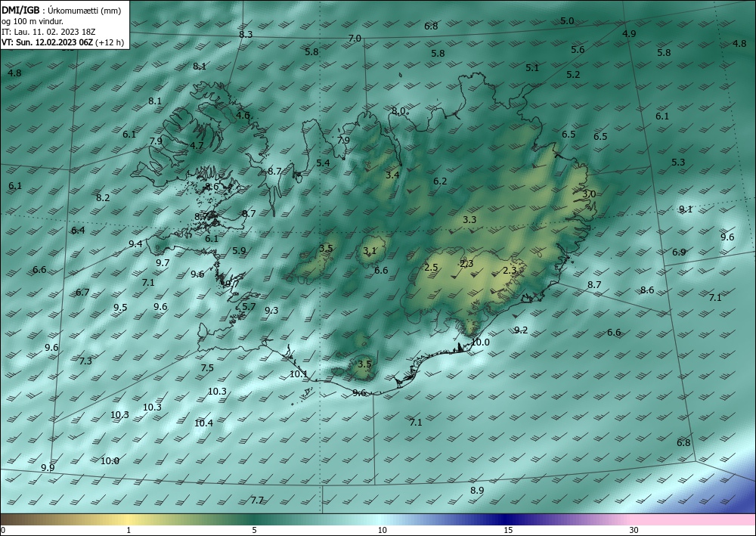Image resolution: width=756 pixels, height=536 pixels.
Task: Click the 8.2 value label
Action: coord(103,197)
